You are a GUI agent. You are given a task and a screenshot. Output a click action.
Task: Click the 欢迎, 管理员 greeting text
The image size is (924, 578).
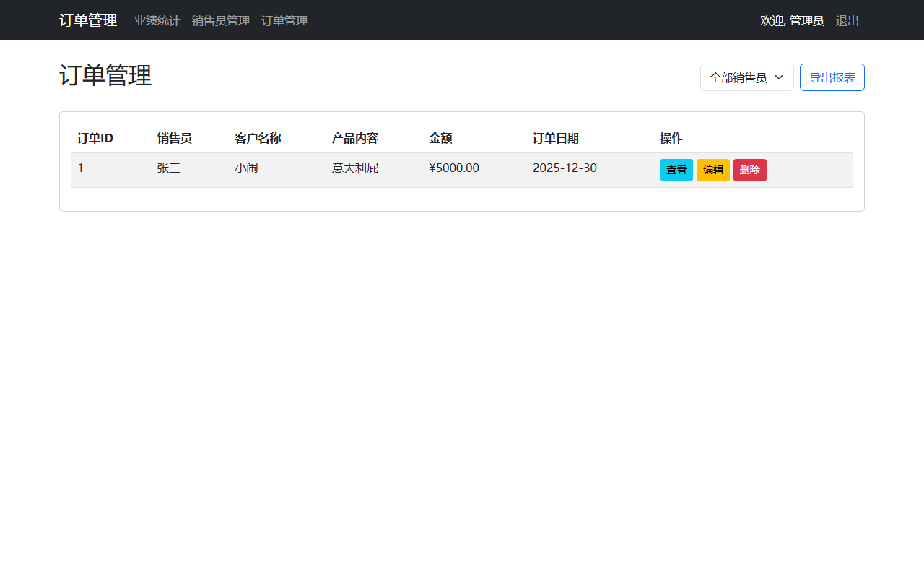pos(792,21)
